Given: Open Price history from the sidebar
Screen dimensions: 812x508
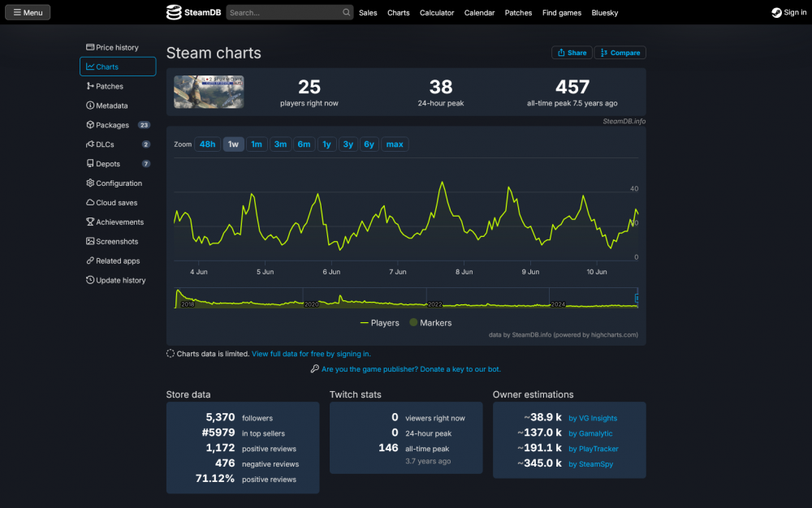Looking at the screenshot, I should [114, 47].
